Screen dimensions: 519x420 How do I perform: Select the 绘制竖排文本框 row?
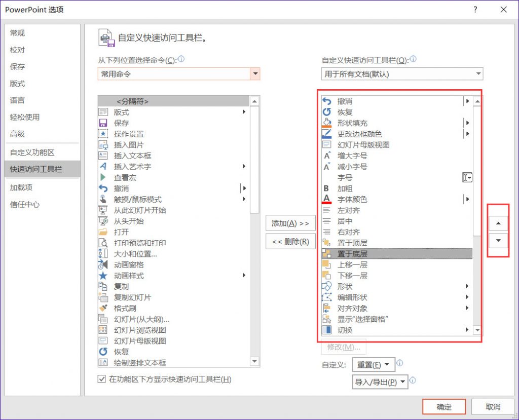tap(174, 363)
